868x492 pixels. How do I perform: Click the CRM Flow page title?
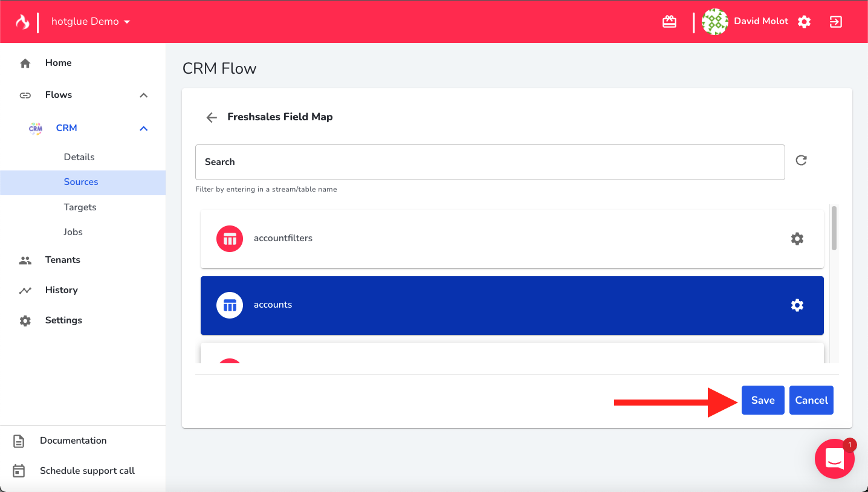219,68
